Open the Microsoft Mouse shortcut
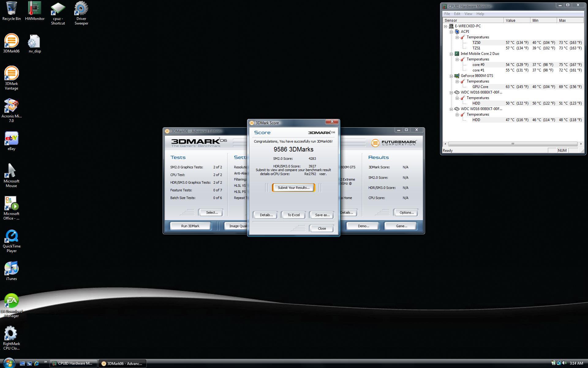Viewport: 588px width, 368px height. (11, 175)
